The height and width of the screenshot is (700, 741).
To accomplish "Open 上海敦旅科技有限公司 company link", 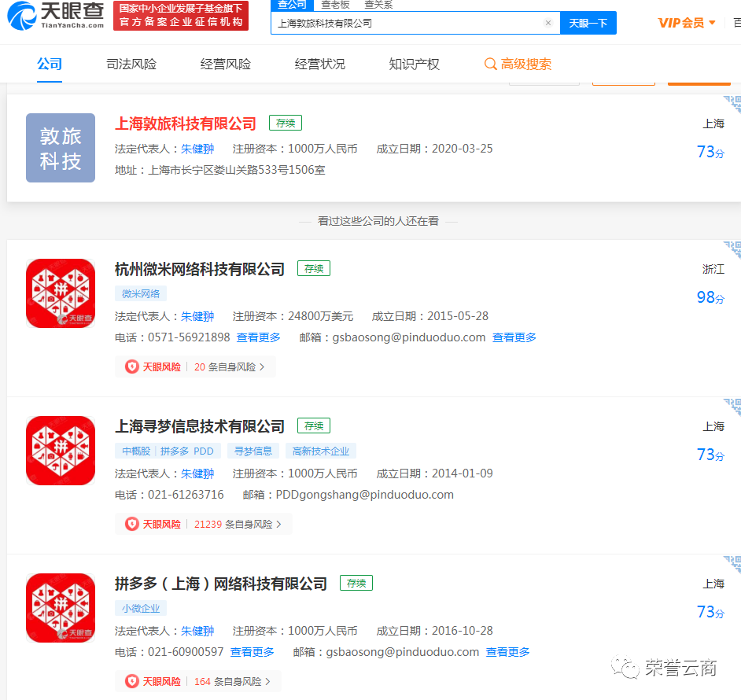I will coord(186,123).
